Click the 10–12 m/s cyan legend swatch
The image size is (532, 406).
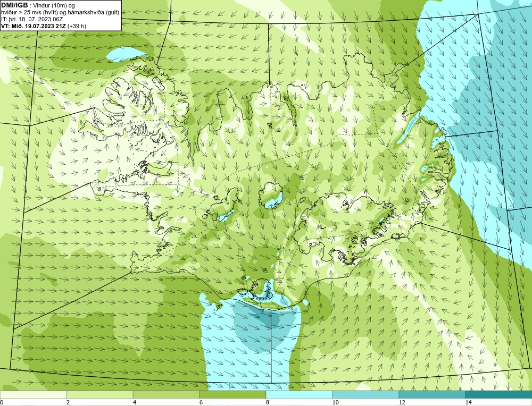click(366, 394)
